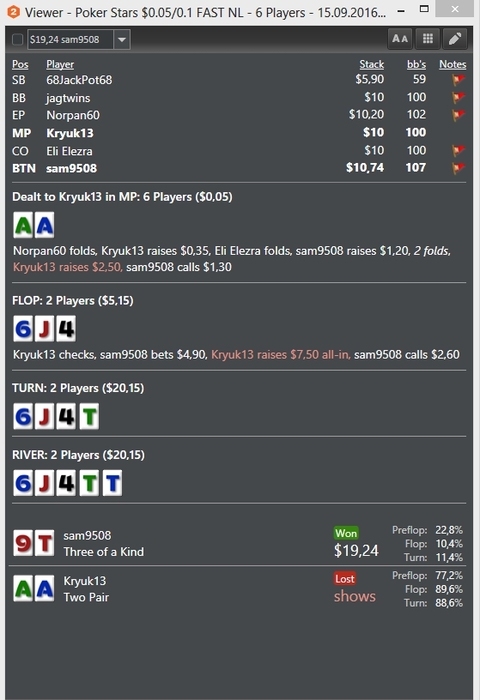480x700 pixels.
Task: Expand the hand selector dropdown arrow
Action: 121,40
